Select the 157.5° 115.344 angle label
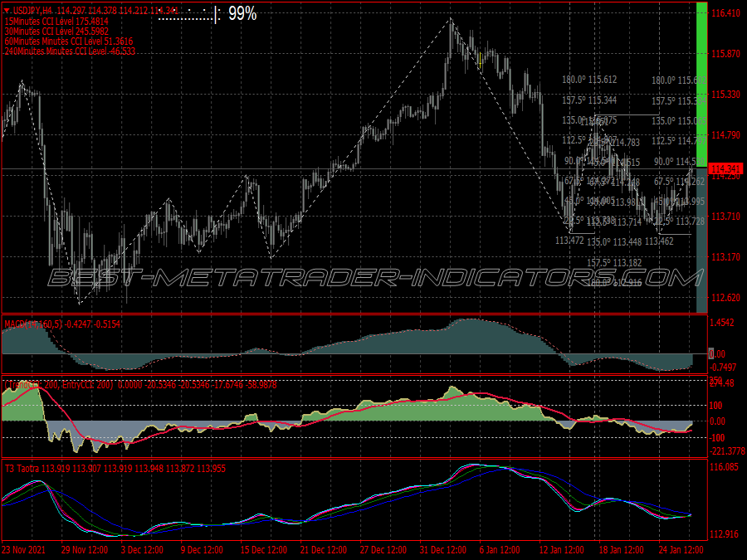Viewport: 747px width, 560px height. click(589, 100)
